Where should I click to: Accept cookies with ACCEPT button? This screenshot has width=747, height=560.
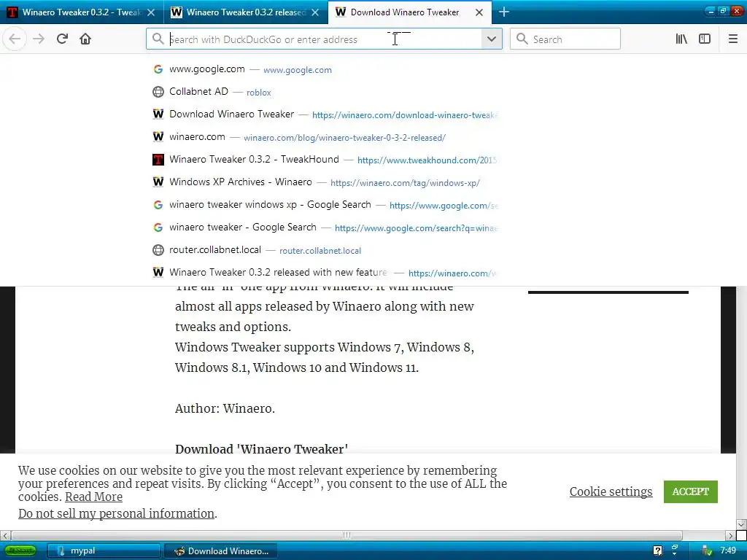coord(690,491)
